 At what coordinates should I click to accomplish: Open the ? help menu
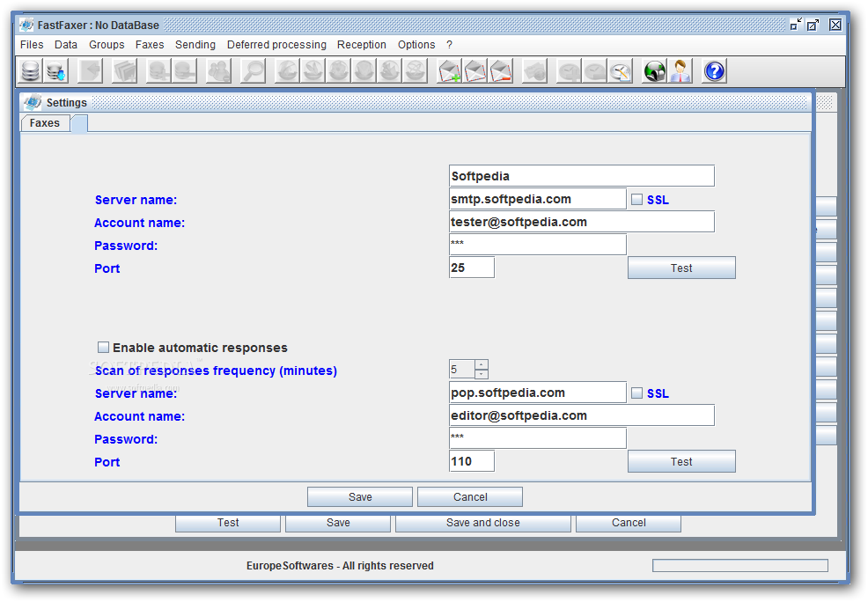(450, 45)
